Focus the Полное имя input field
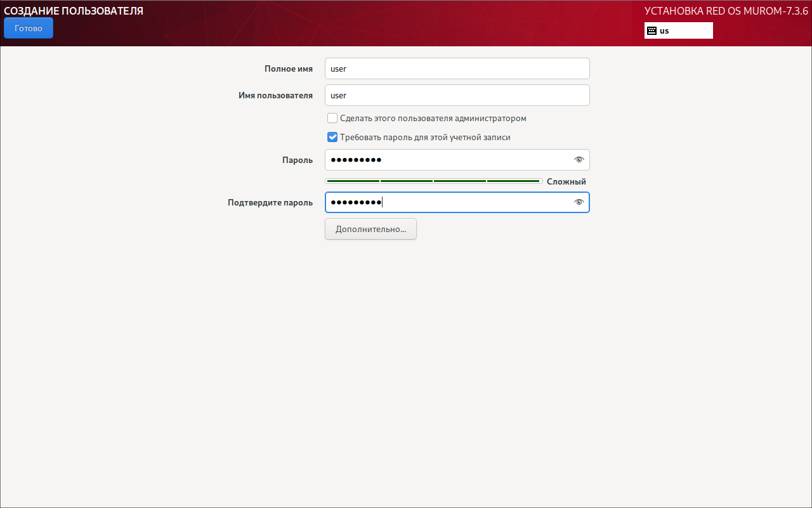 [x=457, y=68]
